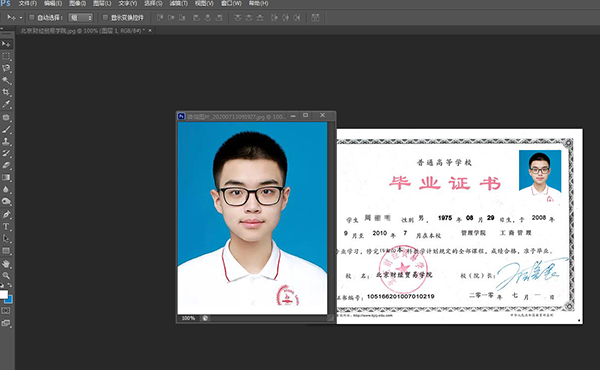Click status icon beside floating window zoom field

click(205, 318)
